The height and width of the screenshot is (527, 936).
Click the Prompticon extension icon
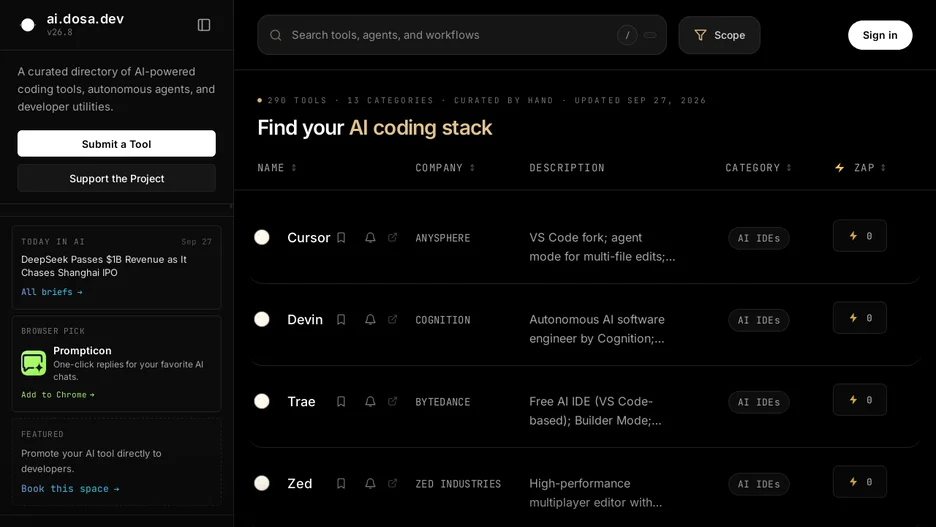tap(33, 363)
